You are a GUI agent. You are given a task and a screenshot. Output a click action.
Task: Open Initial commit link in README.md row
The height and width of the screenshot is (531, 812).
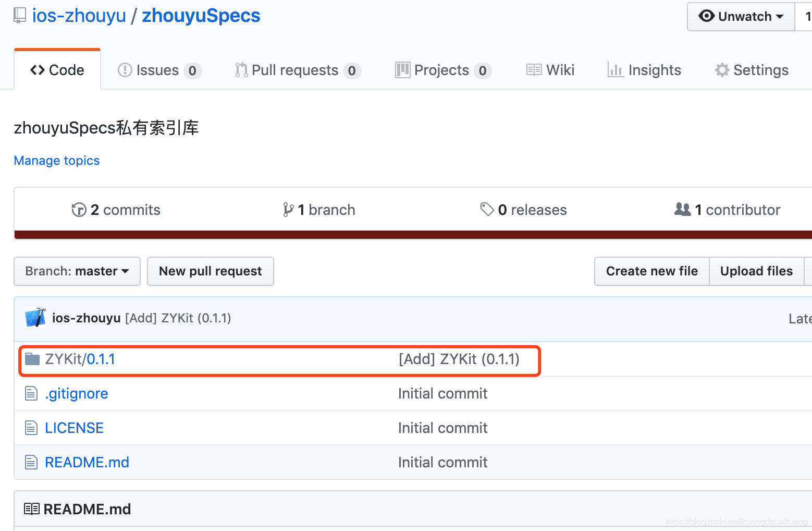click(x=443, y=463)
